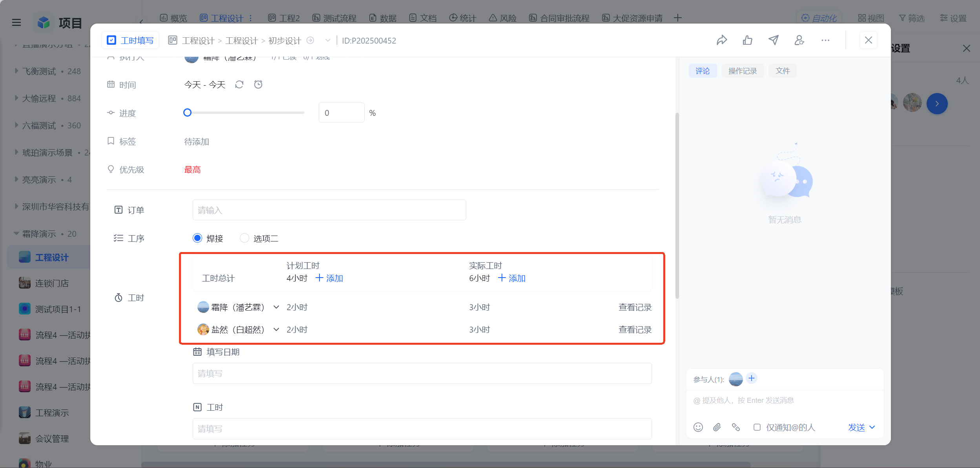Click the 自动化 button in the top bar
980x468 pixels.
(x=819, y=18)
